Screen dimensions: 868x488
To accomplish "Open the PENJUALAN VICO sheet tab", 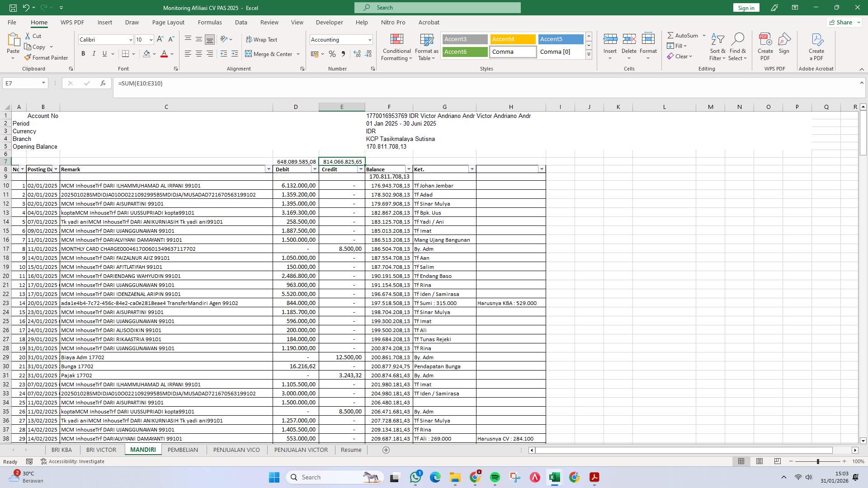I will coord(236,450).
